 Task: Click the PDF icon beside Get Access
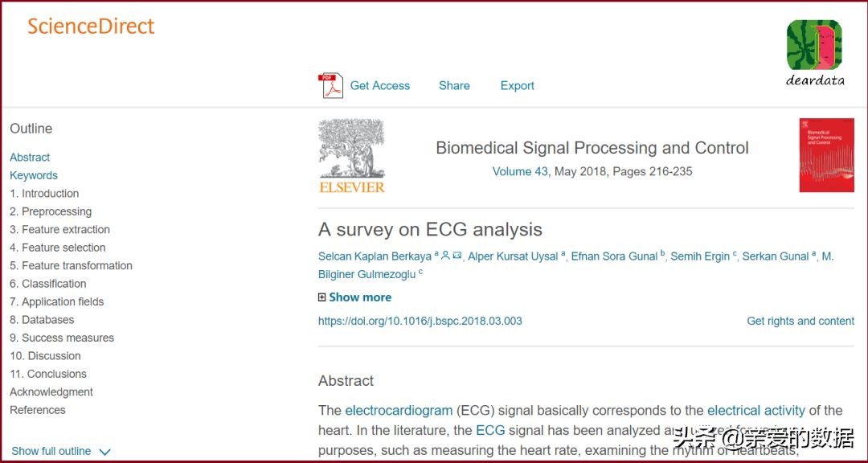330,86
